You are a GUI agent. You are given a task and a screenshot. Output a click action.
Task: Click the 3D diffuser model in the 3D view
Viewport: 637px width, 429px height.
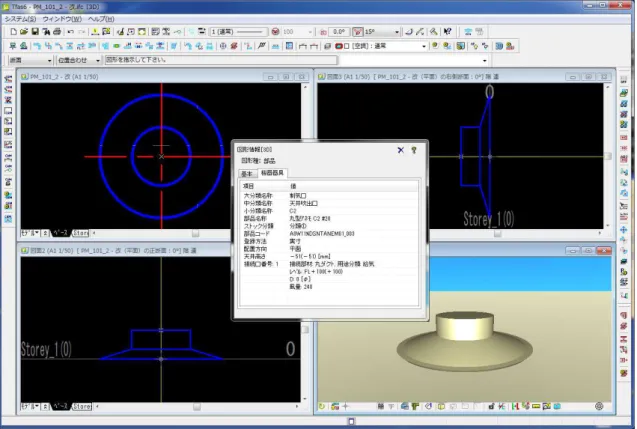click(464, 341)
